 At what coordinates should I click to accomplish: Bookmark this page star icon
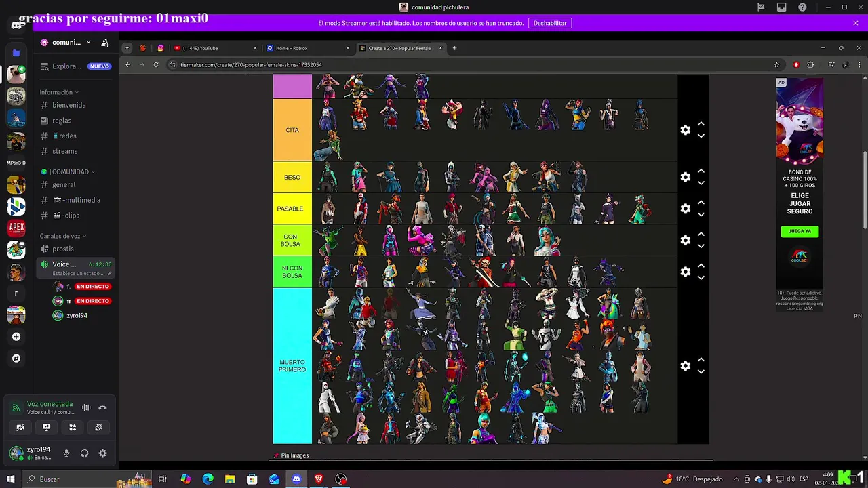[776, 64]
